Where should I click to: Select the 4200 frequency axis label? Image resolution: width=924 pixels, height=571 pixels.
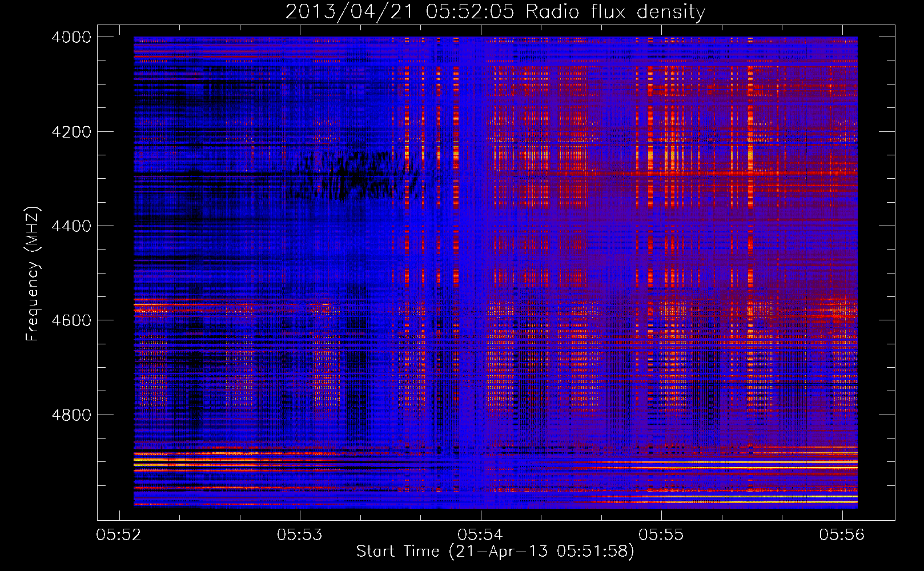pos(71,132)
